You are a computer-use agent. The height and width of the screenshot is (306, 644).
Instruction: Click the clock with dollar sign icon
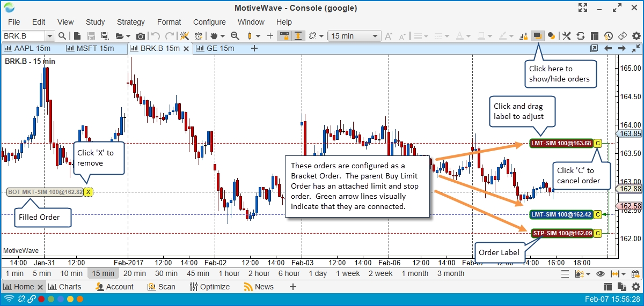tap(609, 36)
